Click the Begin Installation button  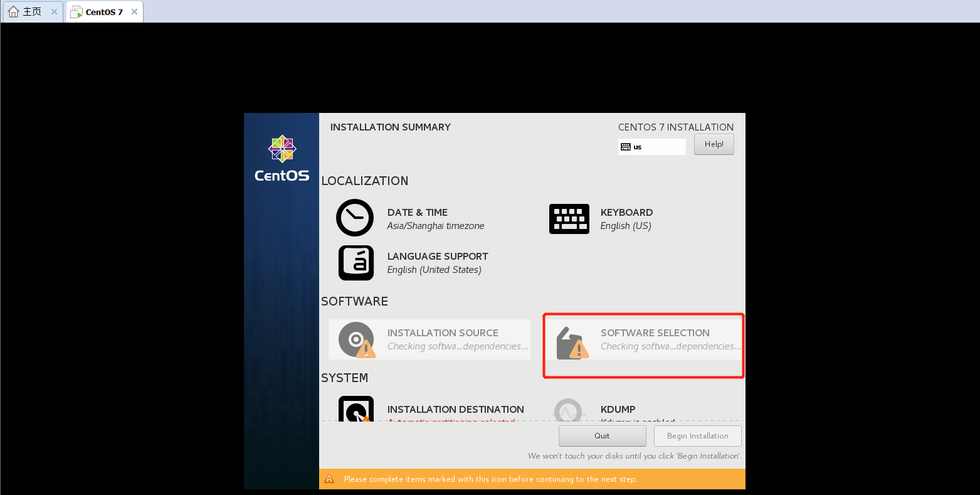tap(697, 435)
